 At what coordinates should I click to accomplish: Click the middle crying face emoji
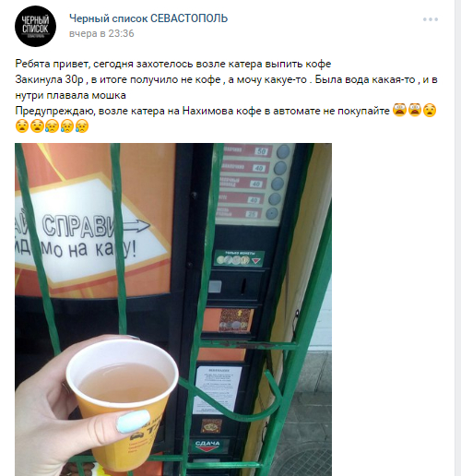click(67, 126)
